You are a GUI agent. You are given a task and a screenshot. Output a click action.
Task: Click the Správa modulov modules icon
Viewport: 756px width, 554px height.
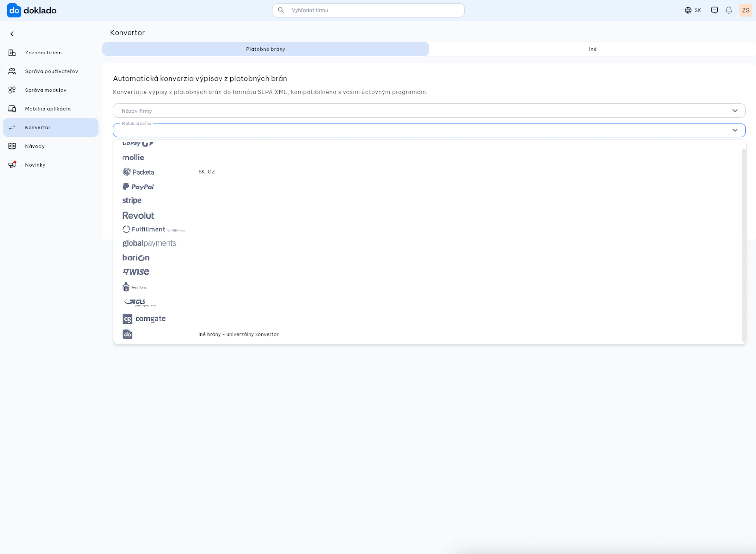tap(12, 90)
